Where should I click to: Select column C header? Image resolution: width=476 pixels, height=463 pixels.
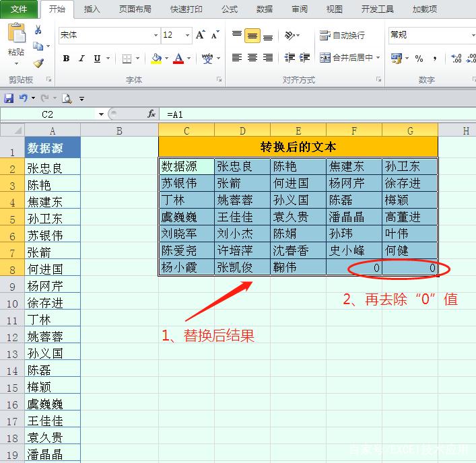click(x=186, y=131)
